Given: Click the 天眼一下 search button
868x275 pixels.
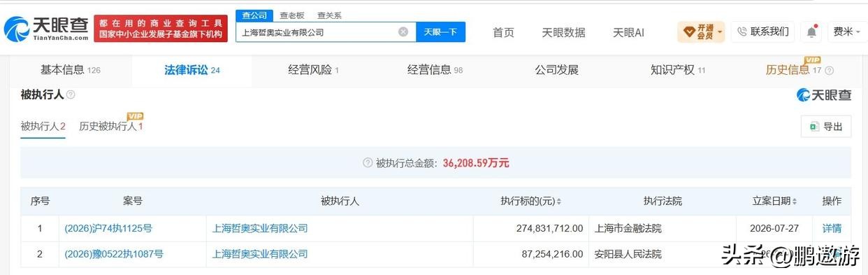Looking at the screenshot, I should tap(441, 31).
